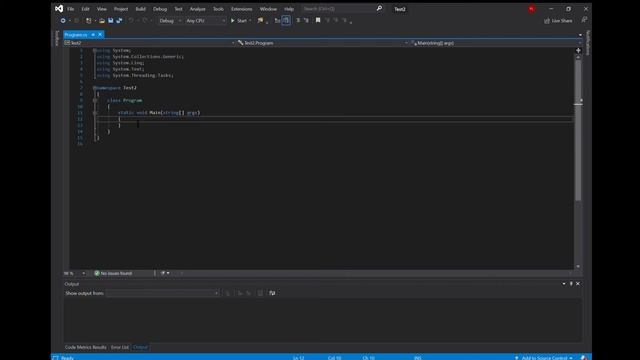Click the decrease indent toolbar icon
Screen dimensions: 640x360
[298, 20]
